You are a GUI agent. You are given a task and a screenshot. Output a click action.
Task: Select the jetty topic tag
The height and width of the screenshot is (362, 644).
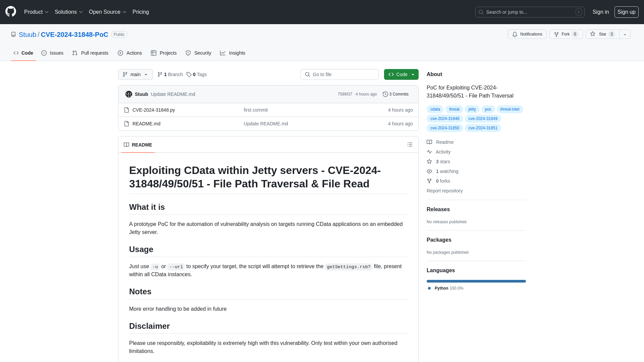coord(472,109)
